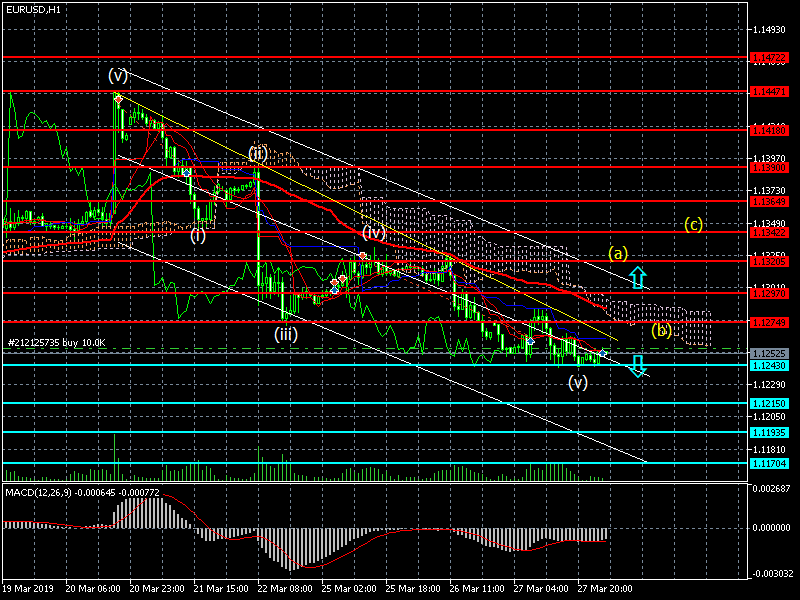The image size is (800, 600).
Task: Click the red 1.13649 price tag
Action: click(769, 202)
